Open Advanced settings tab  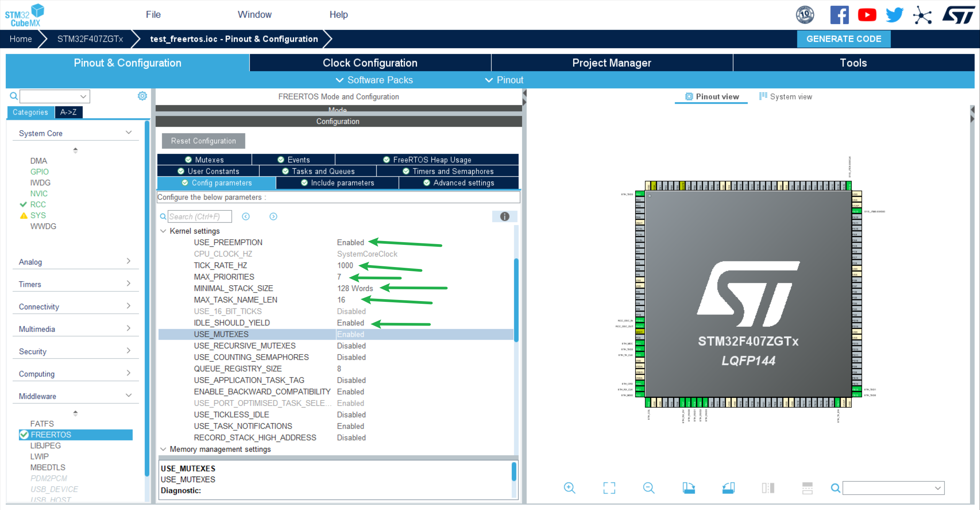[459, 183]
